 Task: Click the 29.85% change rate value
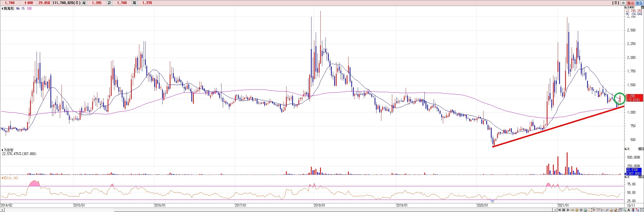click(44, 3)
